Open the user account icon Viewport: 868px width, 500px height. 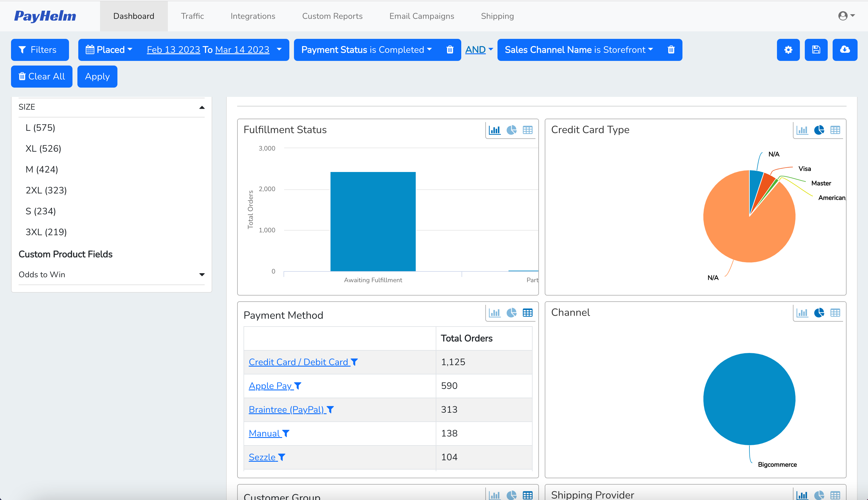pyautogui.click(x=843, y=16)
